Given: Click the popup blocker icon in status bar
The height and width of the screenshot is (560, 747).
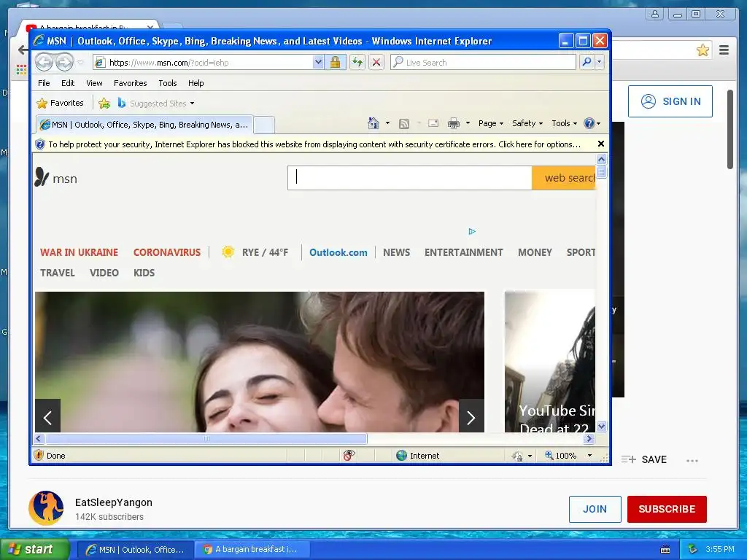Looking at the screenshot, I should [x=349, y=456].
